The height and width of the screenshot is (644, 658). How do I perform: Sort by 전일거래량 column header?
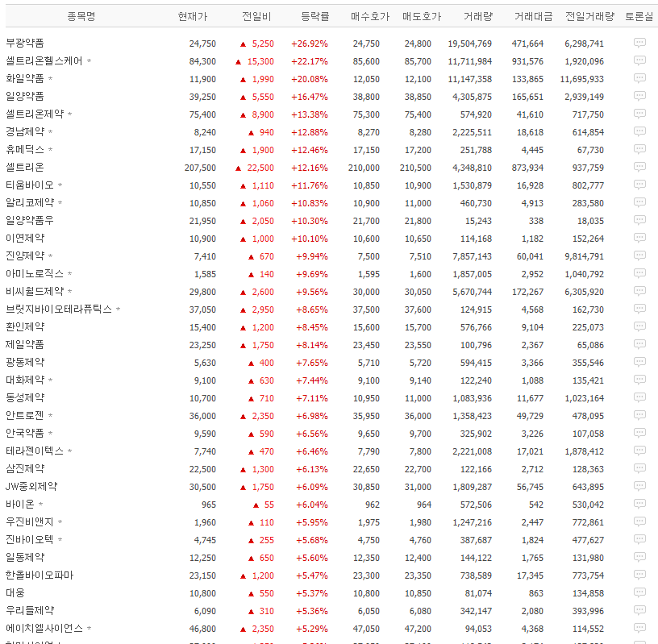pos(589,16)
